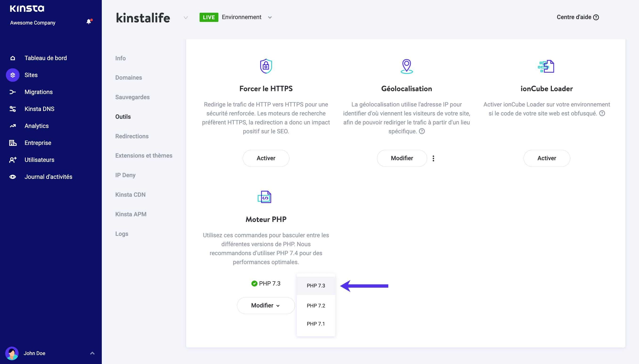The height and width of the screenshot is (364, 639).
Task: Open the Logs tab
Action: [x=122, y=234]
